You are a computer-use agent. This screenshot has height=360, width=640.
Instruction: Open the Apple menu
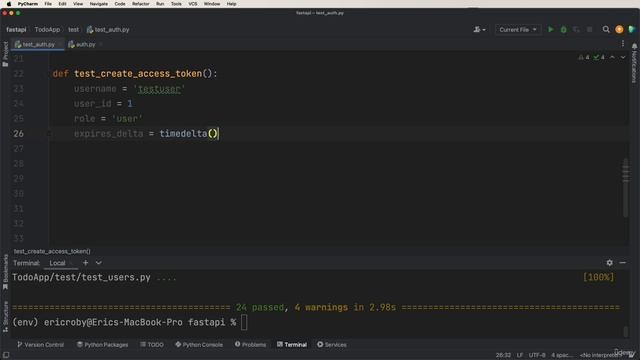tap(9, 4)
